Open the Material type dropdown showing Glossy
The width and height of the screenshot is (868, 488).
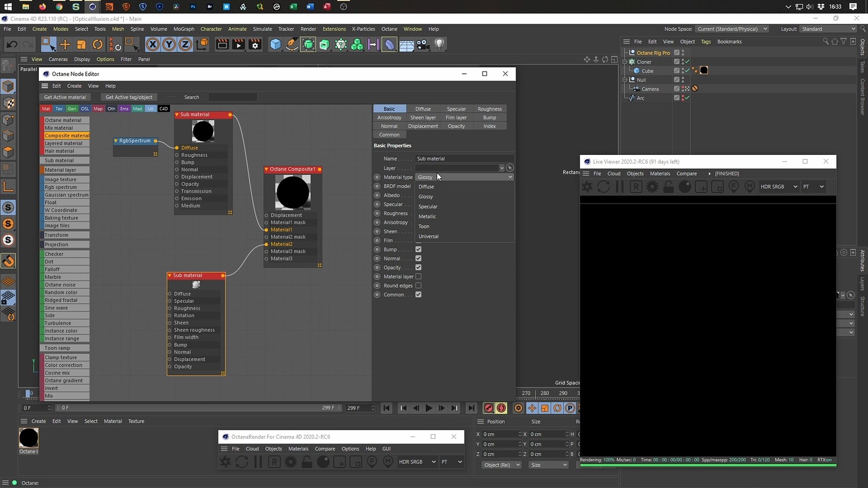coord(464,177)
